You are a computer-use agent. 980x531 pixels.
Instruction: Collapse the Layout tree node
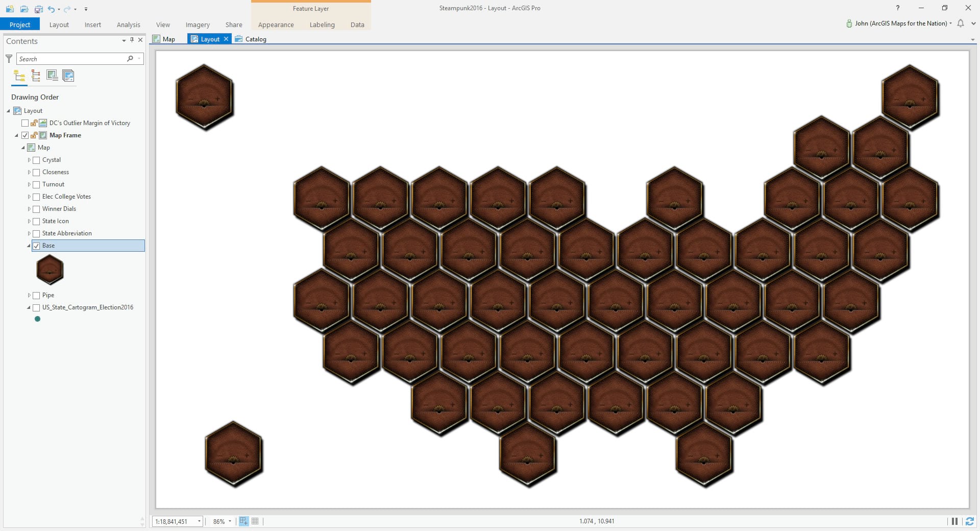tap(8, 111)
